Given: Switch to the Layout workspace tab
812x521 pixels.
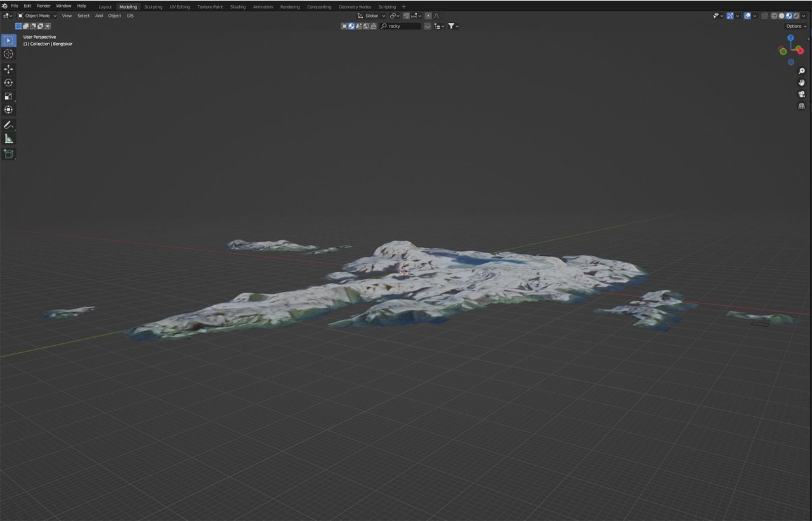Looking at the screenshot, I should click(105, 7).
